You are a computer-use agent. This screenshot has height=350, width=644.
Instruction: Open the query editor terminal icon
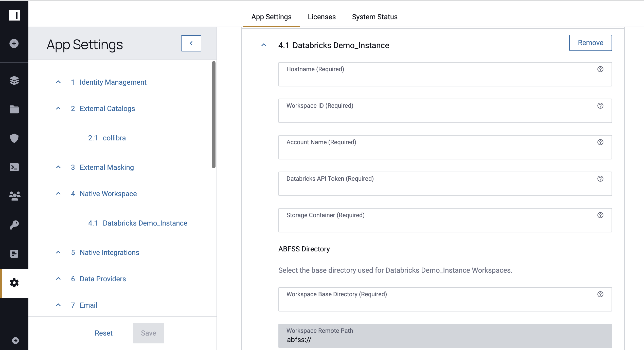(x=14, y=167)
